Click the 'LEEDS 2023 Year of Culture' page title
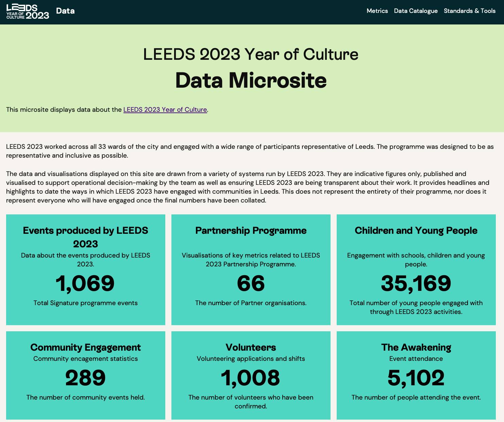Image resolution: width=504 pixels, height=422 pixels. (251, 54)
